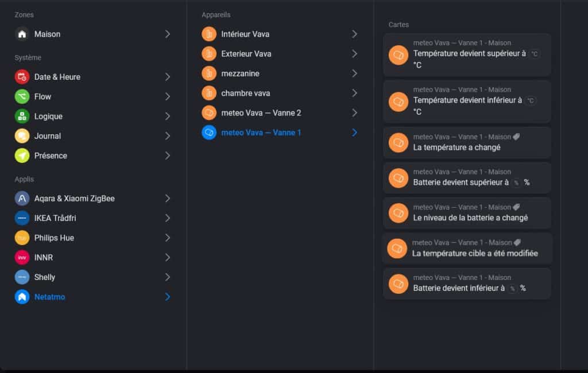
Task: Select the Netatmo app entry
Action: coord(93,297)
